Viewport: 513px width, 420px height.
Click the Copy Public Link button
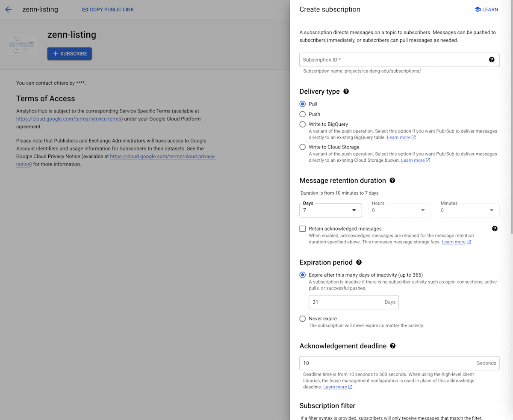108,9
